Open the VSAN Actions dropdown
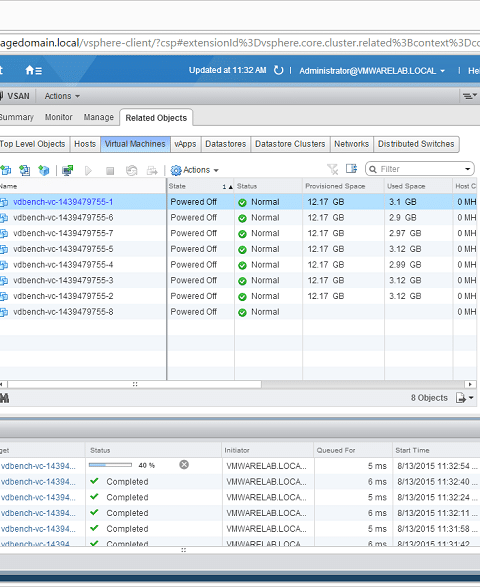480x587 pixels. coord(62,96)
